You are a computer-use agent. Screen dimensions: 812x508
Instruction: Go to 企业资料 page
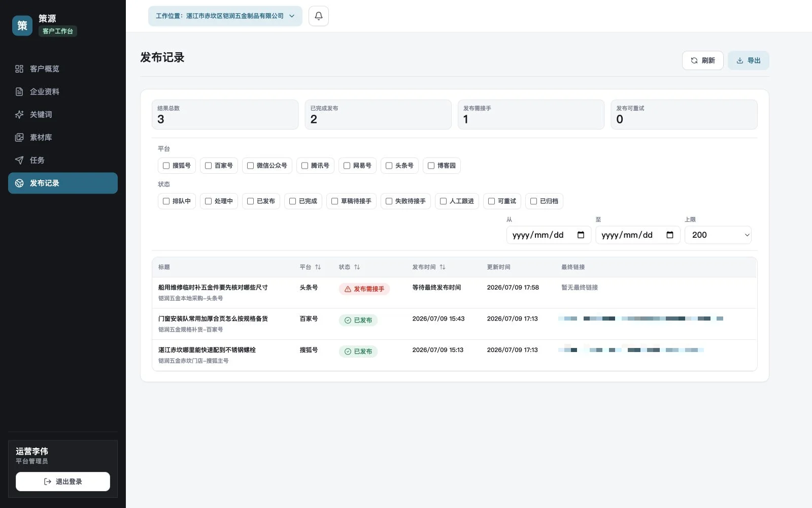(x=63, y=91)
